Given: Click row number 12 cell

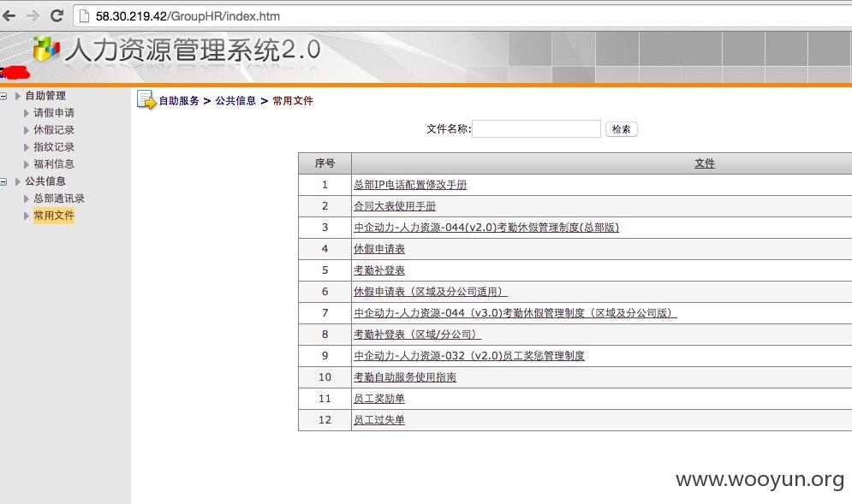Looking at the screenshot, I should tap(325, 420).
